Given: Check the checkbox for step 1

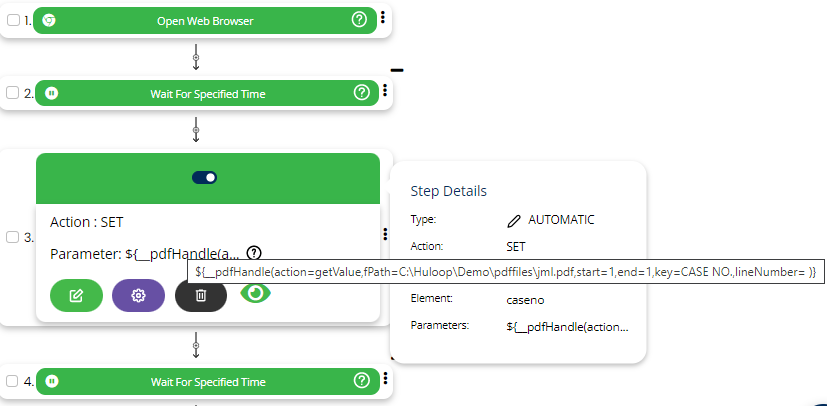Looking at the screenshot, I should [x=13, y=20].
